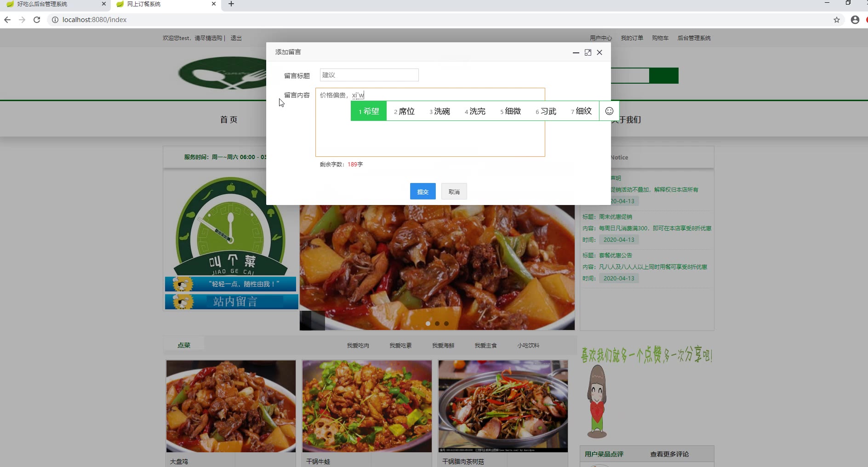Open a new browser tab
Image resolution: width=868 pixels, height=467 pixels.
pyautogui.click(x=231, y=4)
